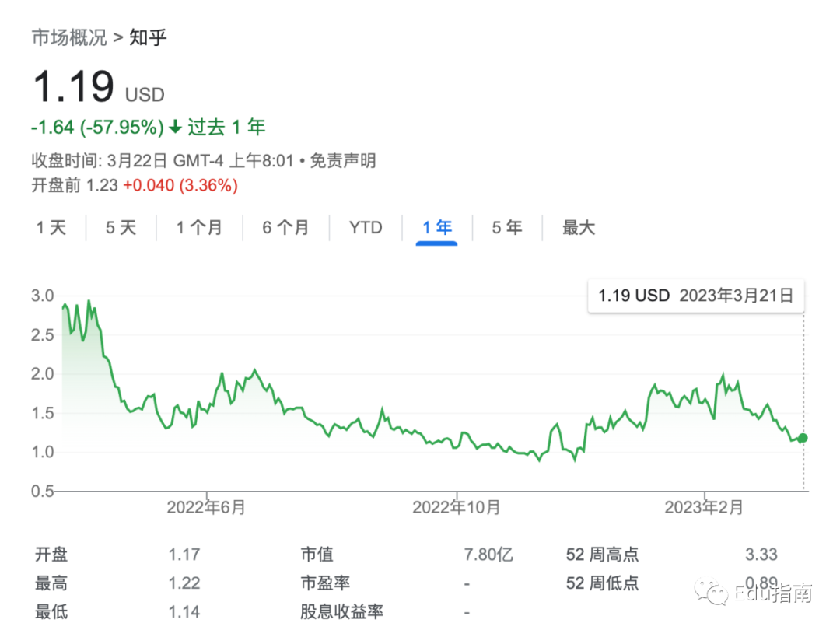Click the 最低 value 1.14
Image resolution: width=840 pixels, height=630 pixels.
pyautogui.click(x=184, y=611)
